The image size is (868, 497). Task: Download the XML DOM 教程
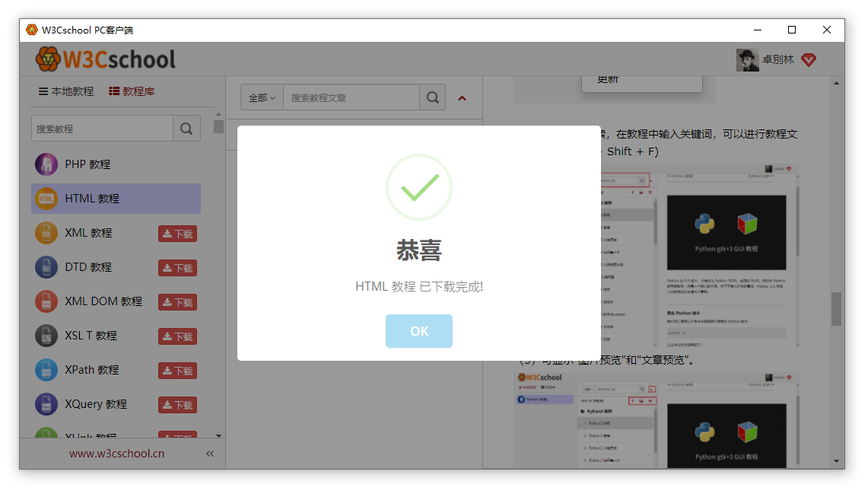coord(177,302)
